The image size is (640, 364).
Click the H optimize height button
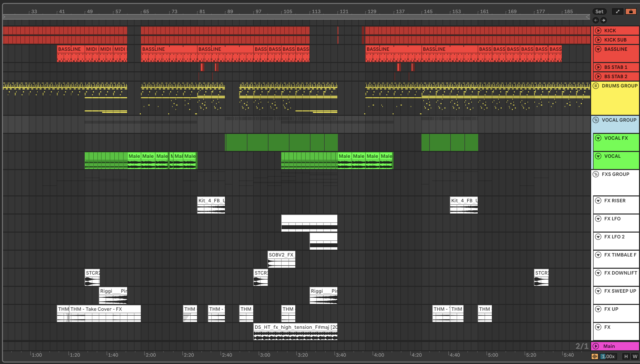(x=626, y=356)
